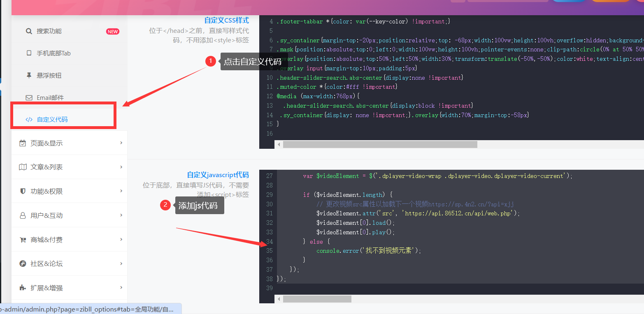Open the 悬浮按钮 settings menu item
The image size is (644, 314).
pos(49,76)
